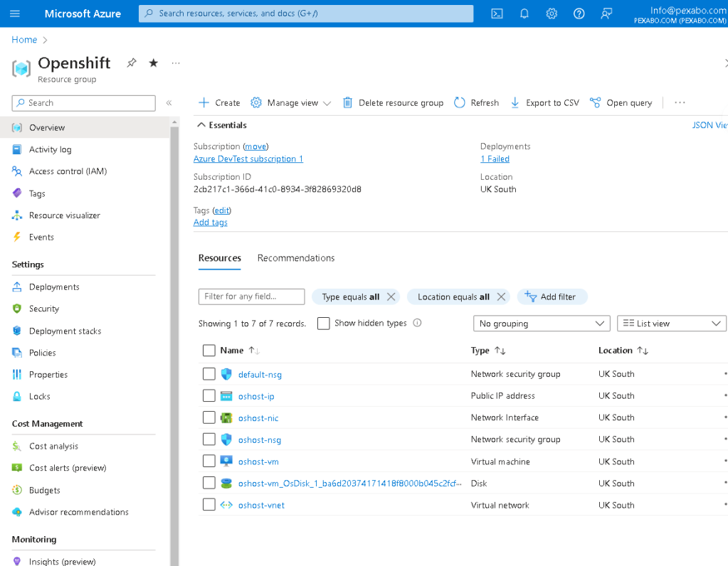Open more options ellipsis beside Openshift title
This screenshot has width=728, height=566.
click(x=176, y=63)
